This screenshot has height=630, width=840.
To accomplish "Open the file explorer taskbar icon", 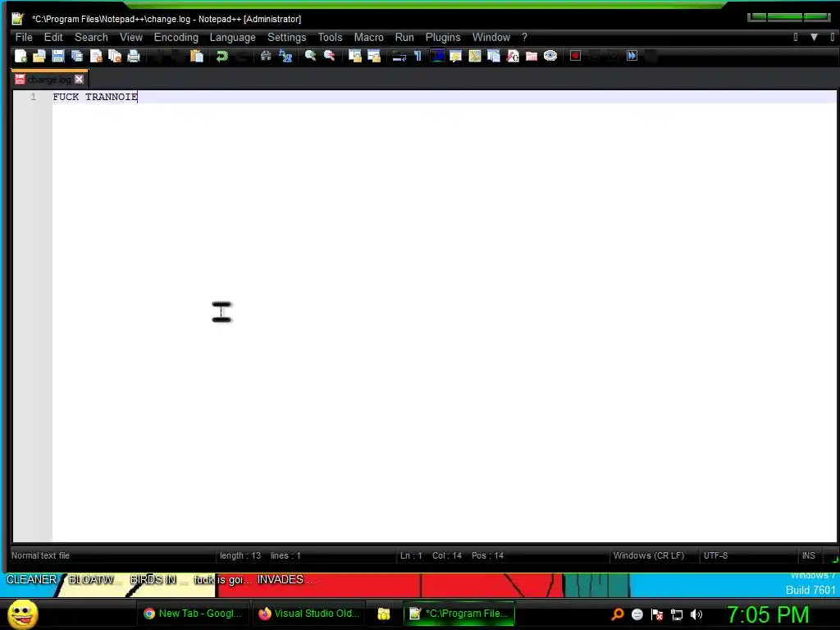I will click(x=384, y=614).
